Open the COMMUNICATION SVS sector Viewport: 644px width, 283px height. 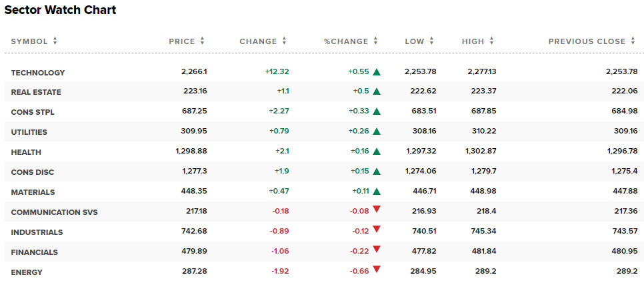[x=54, y=213]
